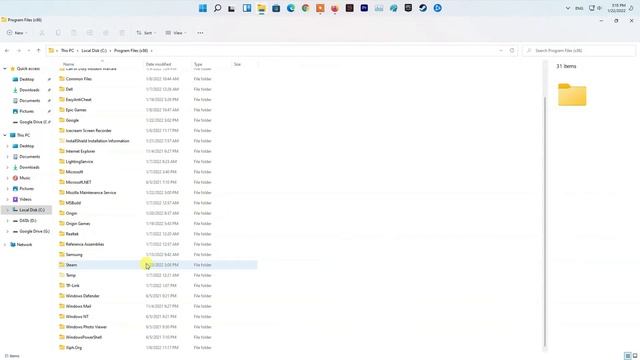The width and height of the screenshot is (640, 360).
Task: Open taskbar Search magnifier
Action: pos(218,8)
